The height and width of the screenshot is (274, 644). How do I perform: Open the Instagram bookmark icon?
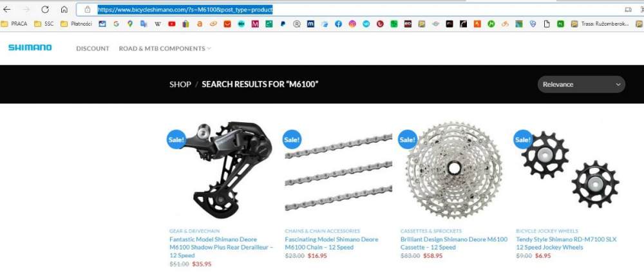pos(352,24)
